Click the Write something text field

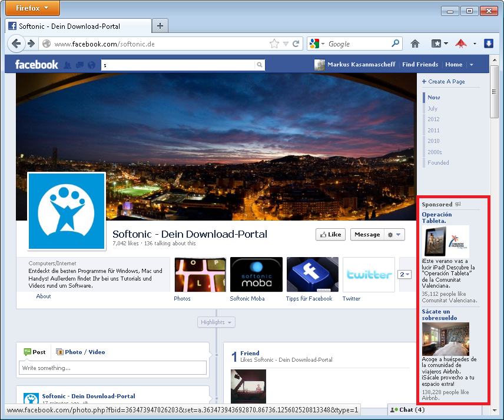(x=112, y=368)
